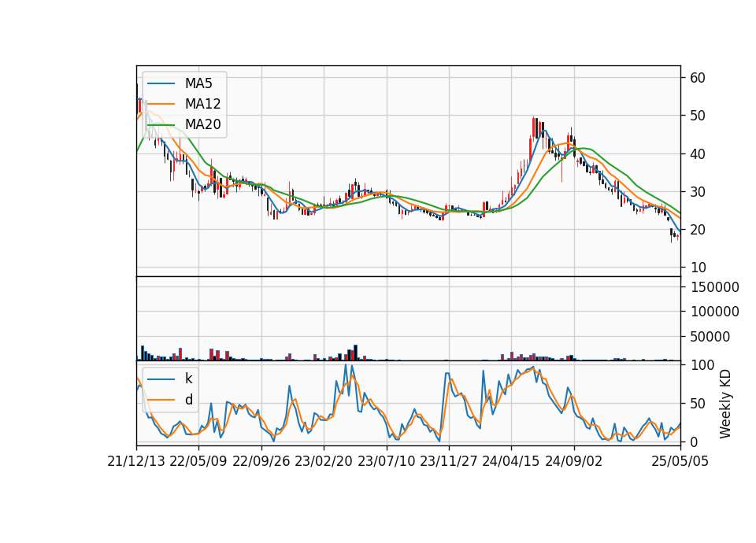The height and width of the screenshot is (543, 756).
Task: Click the MA20 legend label
Action: coord(202,124)
